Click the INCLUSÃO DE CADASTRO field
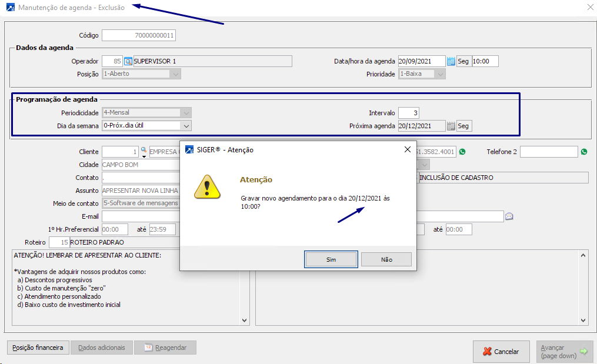This screenshot has width=597, height=364. (x=503, y=178)
